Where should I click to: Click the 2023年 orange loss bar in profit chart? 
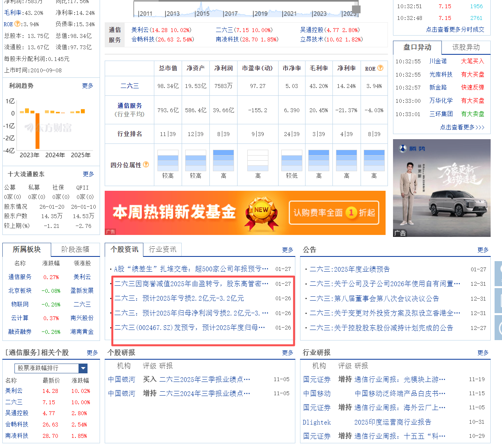38,131
